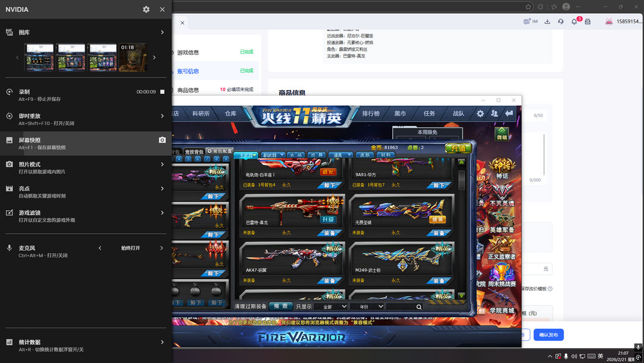Click the browser download icon
The width and height of the screenshot is (644, 363).
547,21
